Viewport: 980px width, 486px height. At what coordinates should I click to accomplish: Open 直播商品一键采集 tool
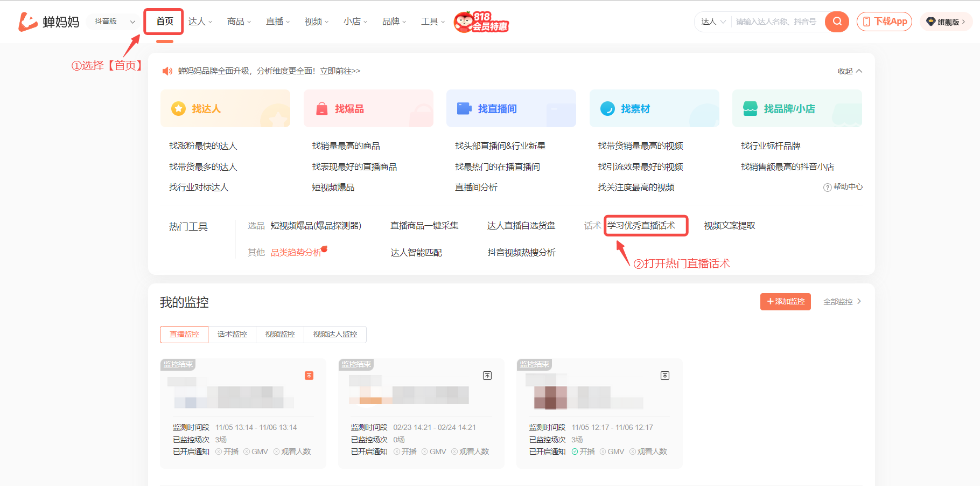pyautogui.click(x=424, y=226)
